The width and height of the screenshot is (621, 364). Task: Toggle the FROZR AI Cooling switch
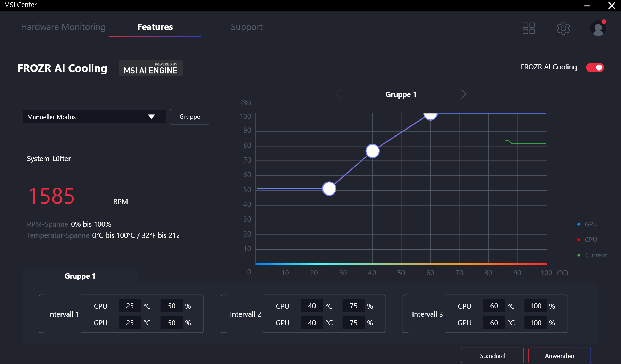(595, 67)
